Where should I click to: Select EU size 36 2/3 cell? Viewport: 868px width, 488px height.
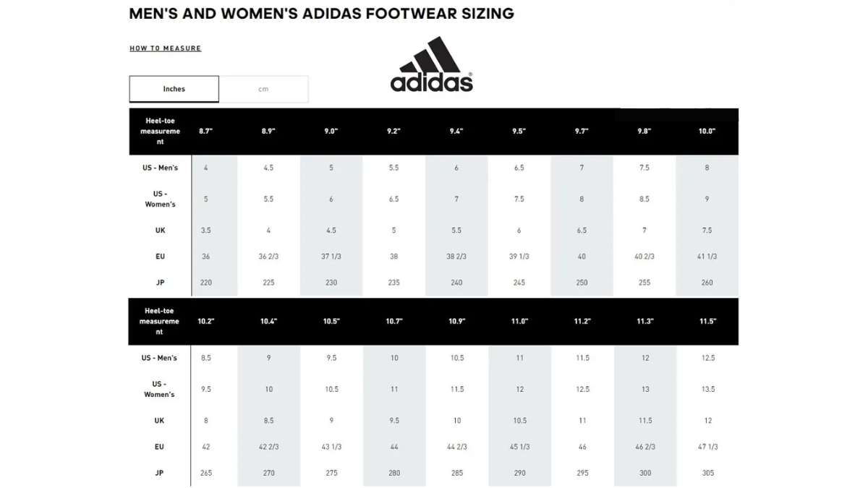[x=268, y=256]
